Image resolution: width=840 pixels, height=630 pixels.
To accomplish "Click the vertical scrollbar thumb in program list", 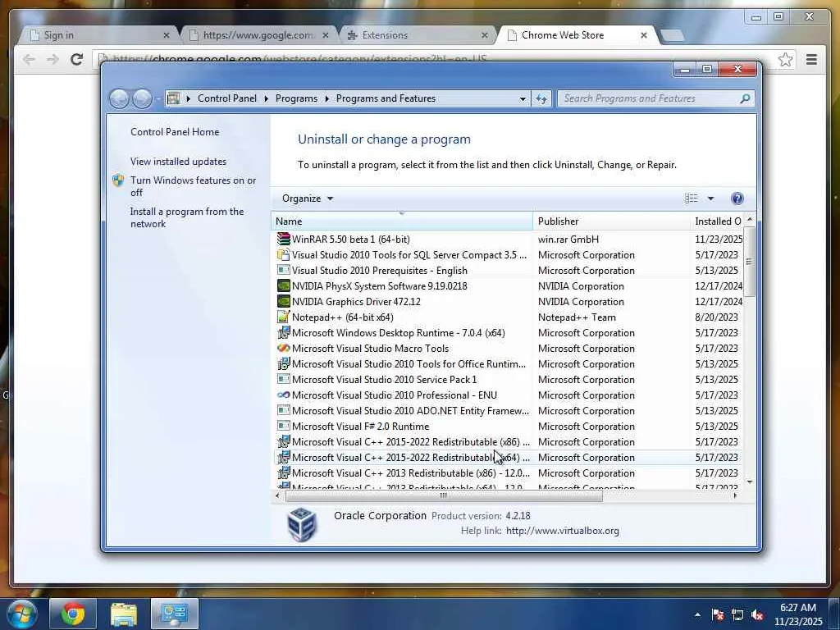I will click(x=750, y=262).
